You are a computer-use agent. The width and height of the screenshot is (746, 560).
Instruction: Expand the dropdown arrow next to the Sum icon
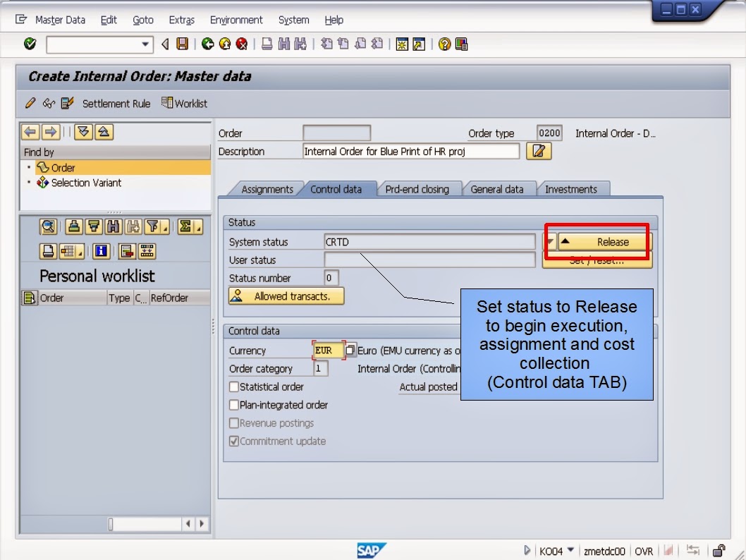point(199,228)
